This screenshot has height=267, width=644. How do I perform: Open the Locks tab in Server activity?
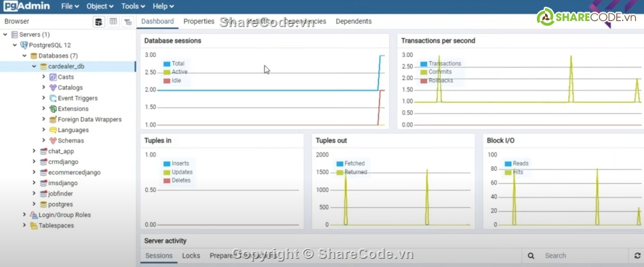pyautogui.click(x=191, y=255)
